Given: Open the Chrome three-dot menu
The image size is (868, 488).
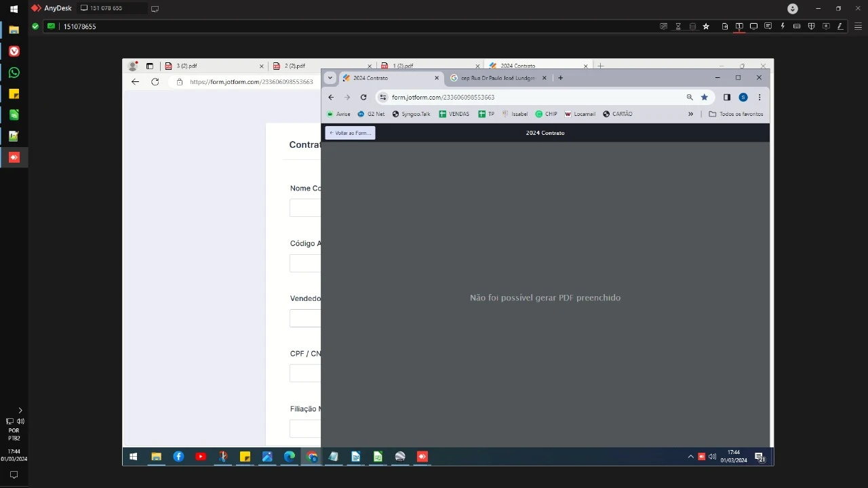Looking at the screenshot, I should coord(759,97).
